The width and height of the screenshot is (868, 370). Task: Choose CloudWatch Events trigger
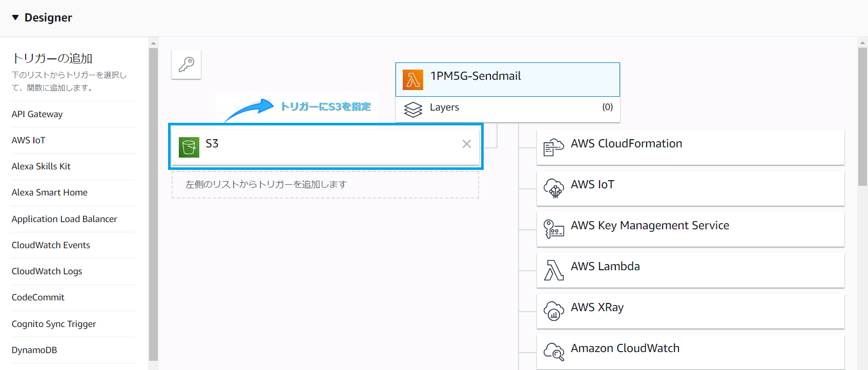coord(51,245)
